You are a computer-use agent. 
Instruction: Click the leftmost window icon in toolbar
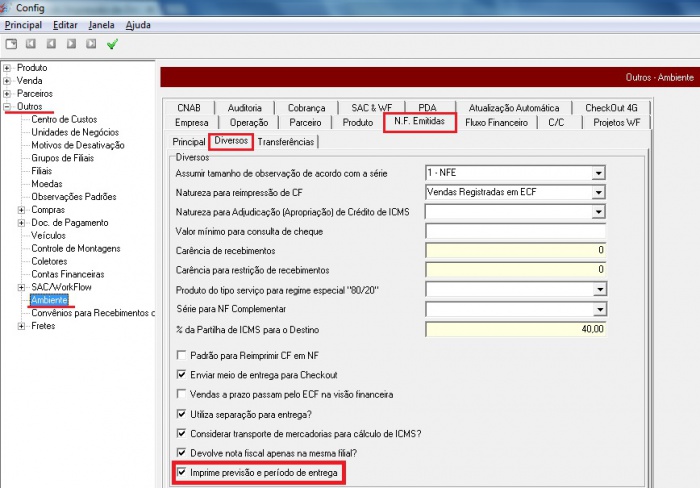pos(11,44)
